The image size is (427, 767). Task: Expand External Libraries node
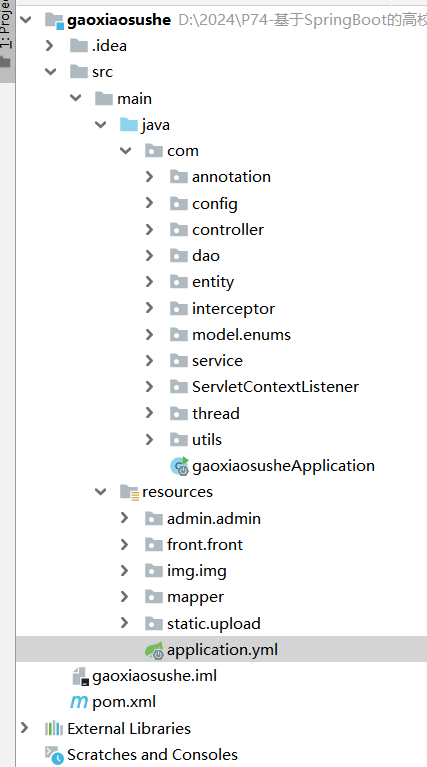(x=24, y=728)
